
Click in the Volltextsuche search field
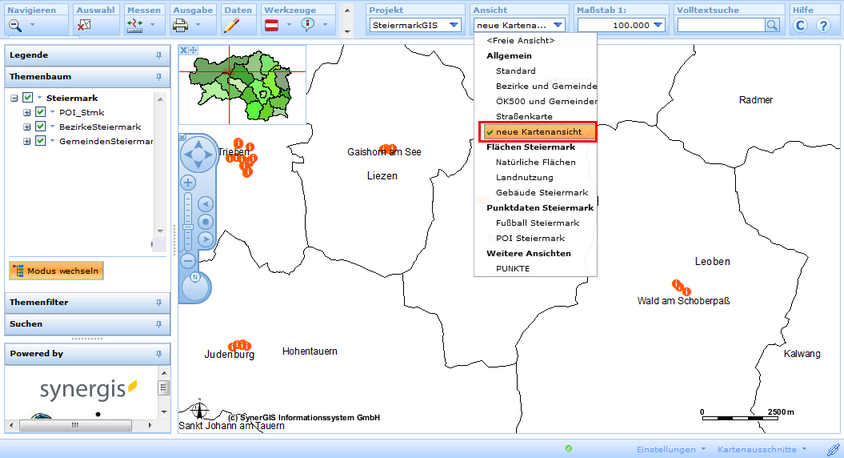pos(721,25)
